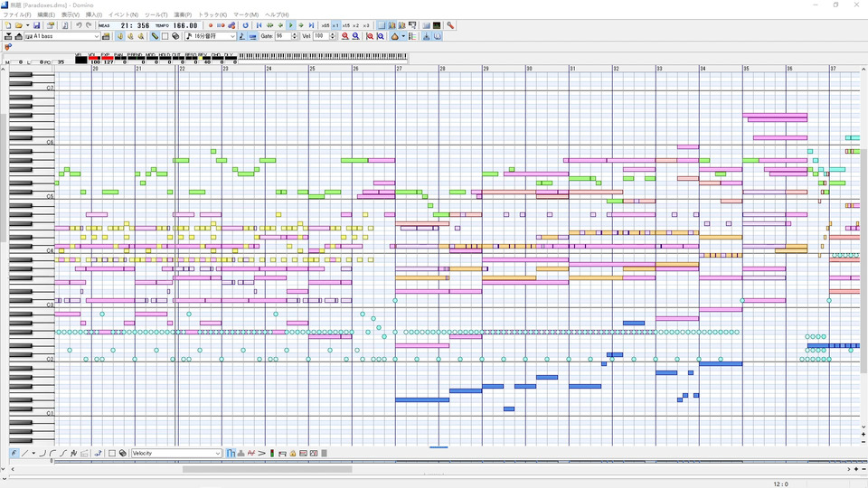Select the pencil note-drawing tool

[x=155, y=36]
